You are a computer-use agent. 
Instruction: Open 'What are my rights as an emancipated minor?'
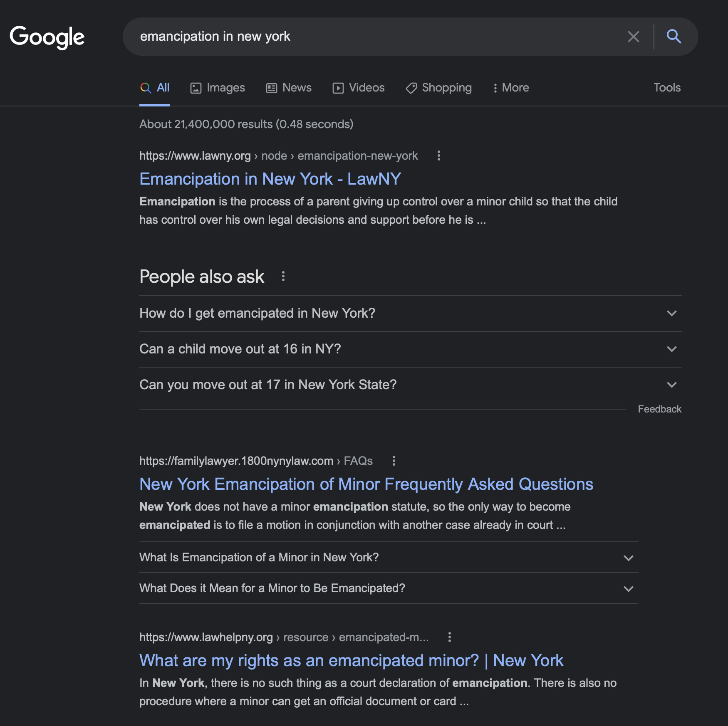pyautogui.click(x=351, y=660)
